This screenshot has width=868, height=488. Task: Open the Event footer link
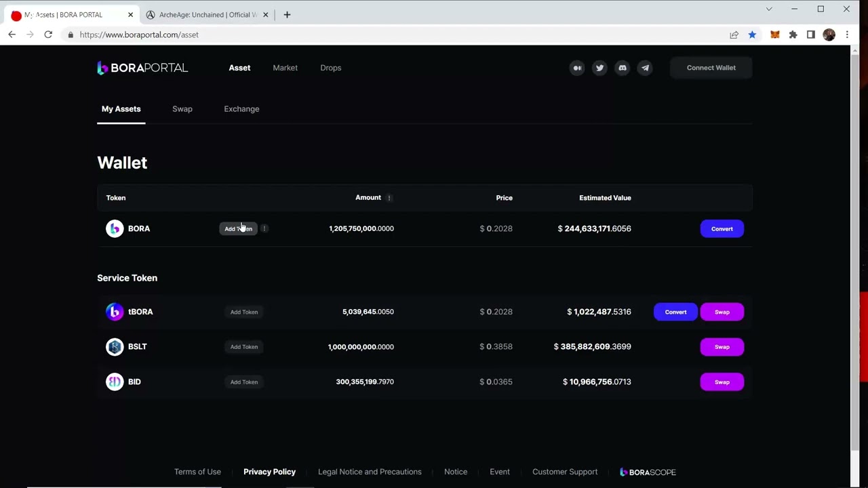[500, 472]
